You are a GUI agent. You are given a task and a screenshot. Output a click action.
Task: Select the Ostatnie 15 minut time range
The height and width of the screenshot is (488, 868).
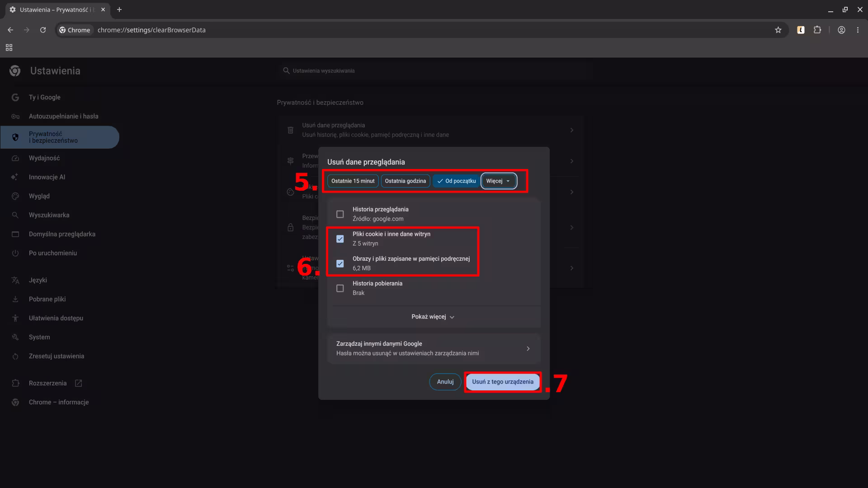coord(353,181)
